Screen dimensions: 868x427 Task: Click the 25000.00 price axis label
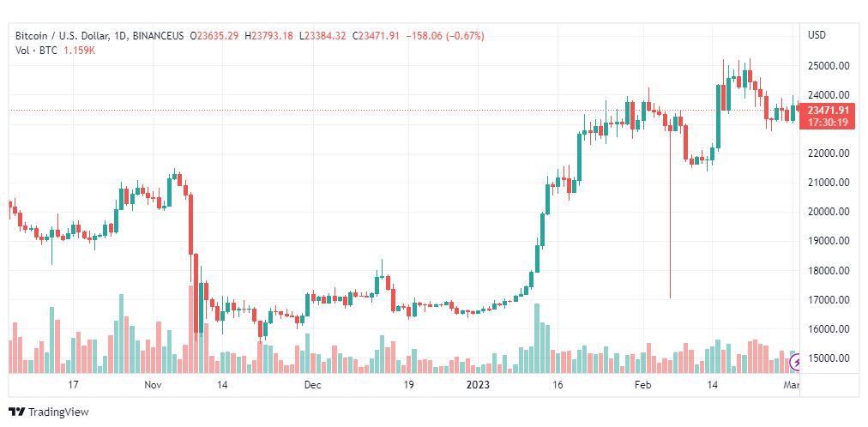coord(829,65)
